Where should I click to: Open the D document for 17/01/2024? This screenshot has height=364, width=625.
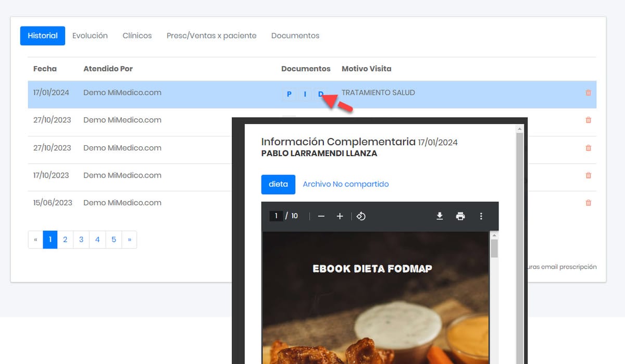coord(320,94)
